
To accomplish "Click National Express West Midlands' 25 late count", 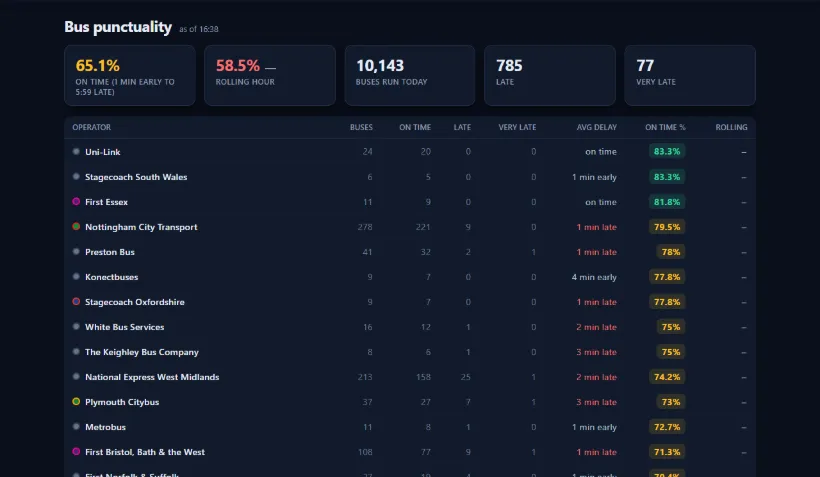I will pos(465,377).
